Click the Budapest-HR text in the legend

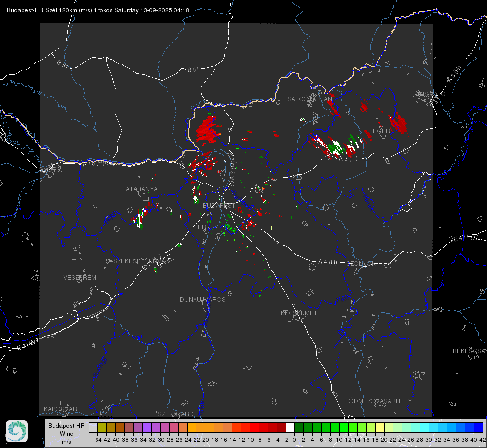66,426
